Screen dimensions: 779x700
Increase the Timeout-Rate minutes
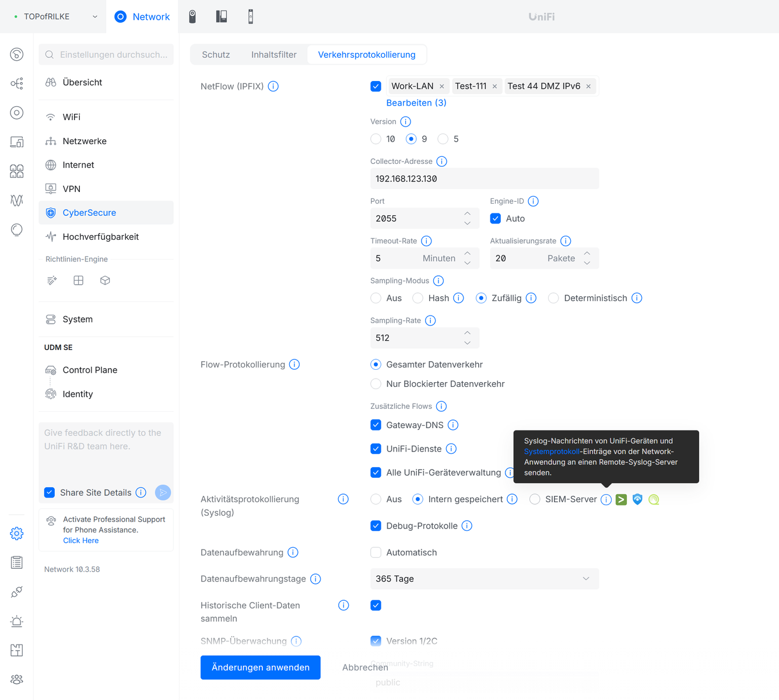click(x=468, y=253)
